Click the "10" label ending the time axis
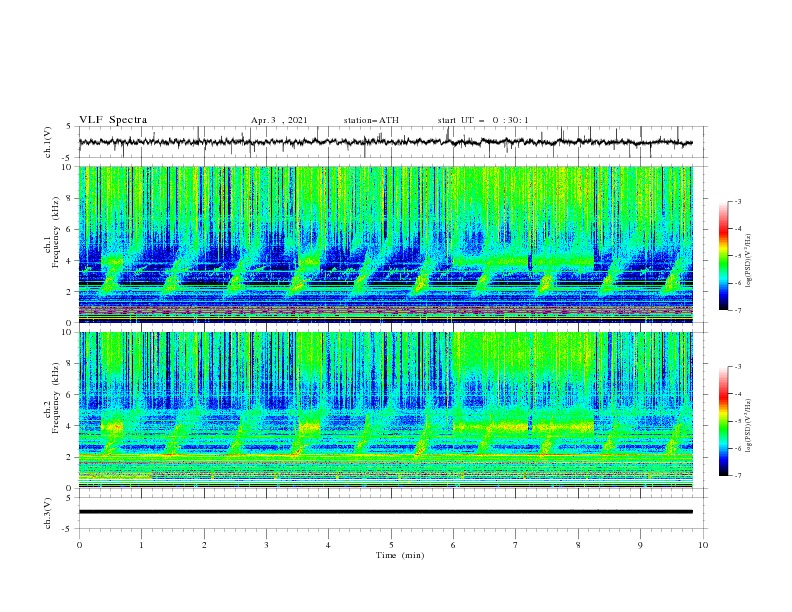Viewport: 792px width, 612px height. pos(703,545)
